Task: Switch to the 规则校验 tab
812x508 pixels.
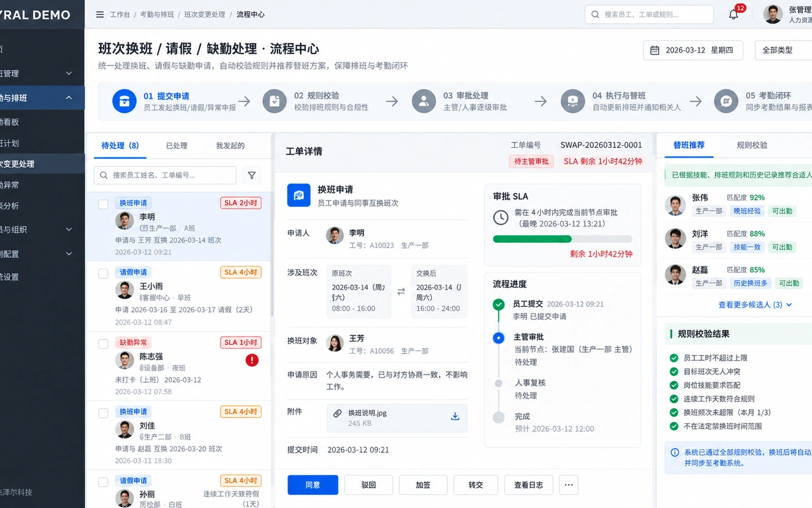Action: 752,145
